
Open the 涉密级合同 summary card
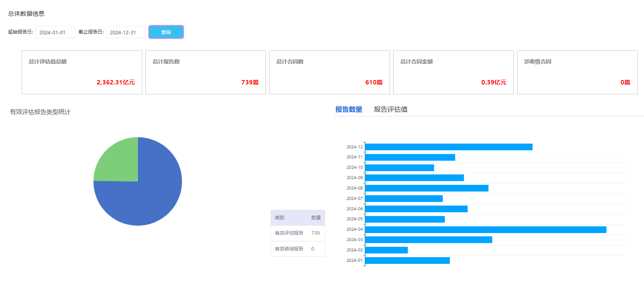pyautogui.click(x=577, y=72)
